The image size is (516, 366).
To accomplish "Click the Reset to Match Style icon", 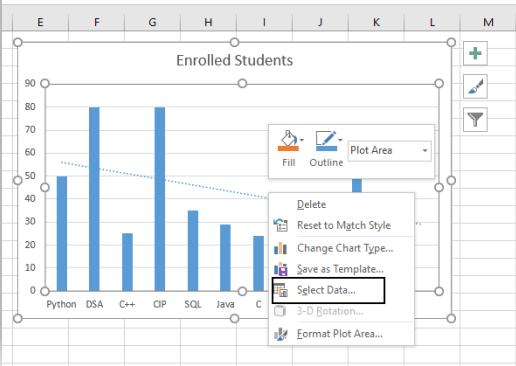I will click(x=280, y=225).
